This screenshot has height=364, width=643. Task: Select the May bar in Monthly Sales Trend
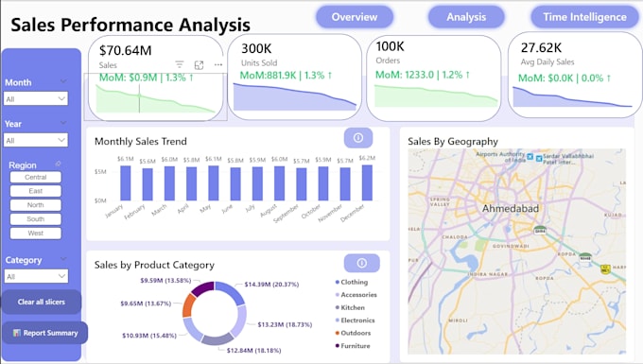pyautogui.click(x=214, y=183)
